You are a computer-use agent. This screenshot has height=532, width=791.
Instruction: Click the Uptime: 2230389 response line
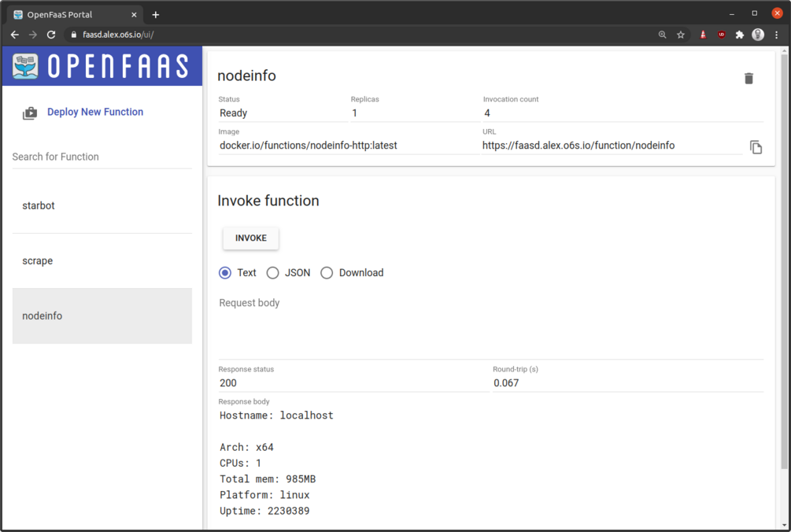point(264,511)
